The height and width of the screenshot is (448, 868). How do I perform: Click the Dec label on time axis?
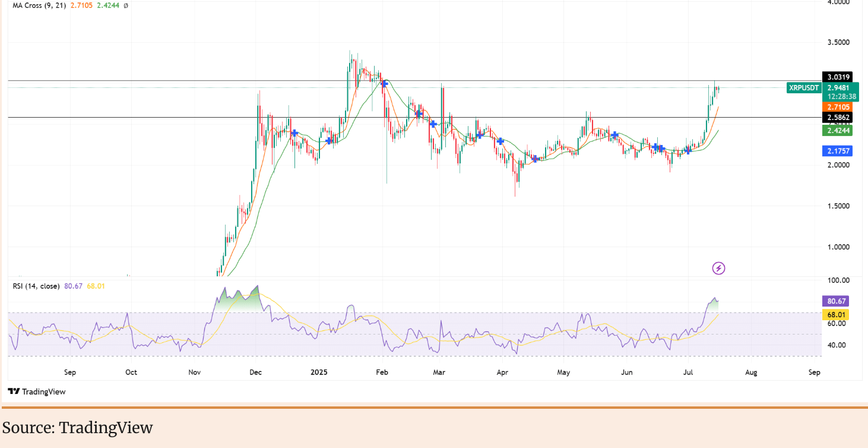point(256,373)
